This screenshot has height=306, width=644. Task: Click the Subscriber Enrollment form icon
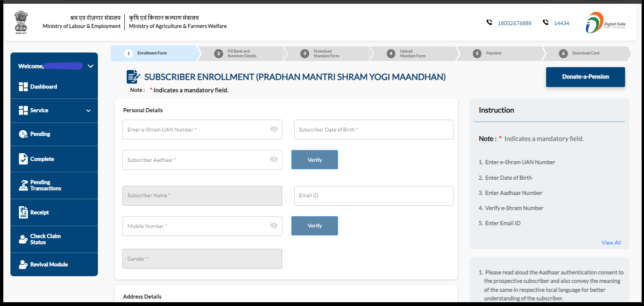coord(133,77)
